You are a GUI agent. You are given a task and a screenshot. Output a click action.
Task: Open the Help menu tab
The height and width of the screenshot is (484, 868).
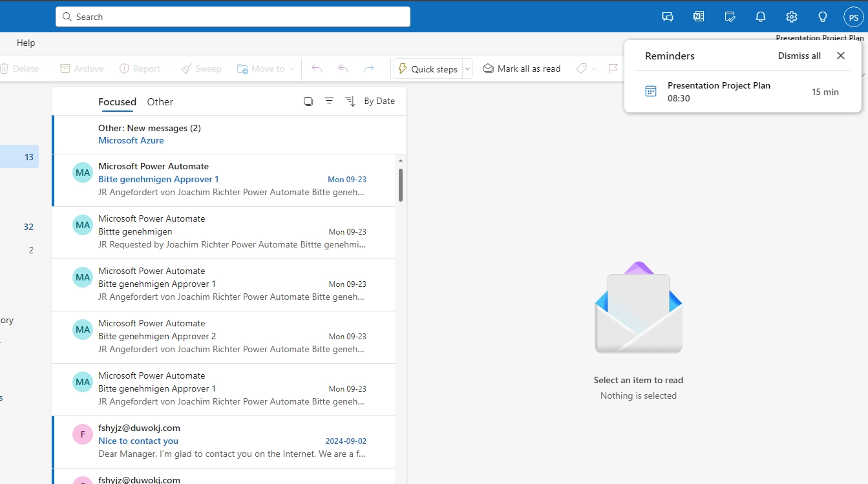pyautogui.click(x=26, y=43)
